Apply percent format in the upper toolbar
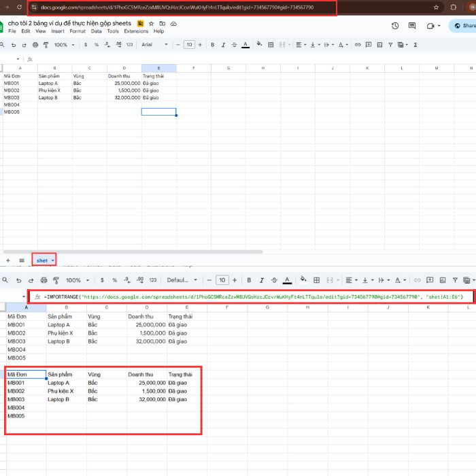The width and height of the screenshot is (476, 476). (97, 45)
